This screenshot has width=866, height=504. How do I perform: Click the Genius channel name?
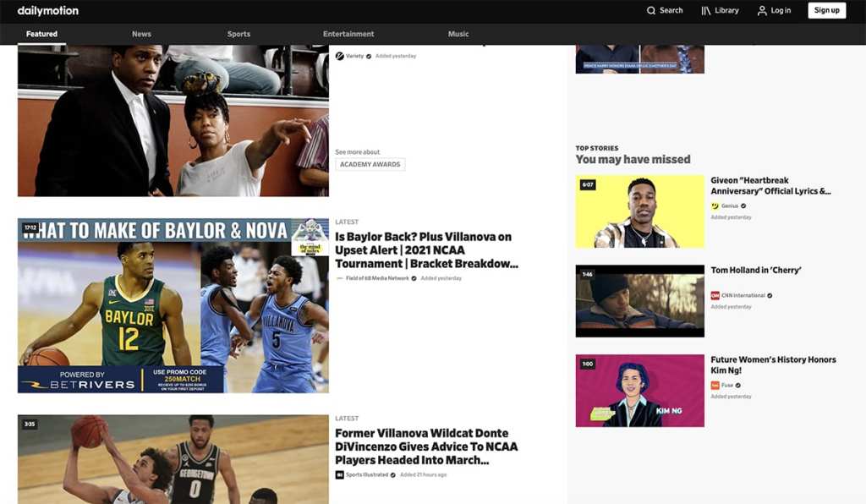730,205
